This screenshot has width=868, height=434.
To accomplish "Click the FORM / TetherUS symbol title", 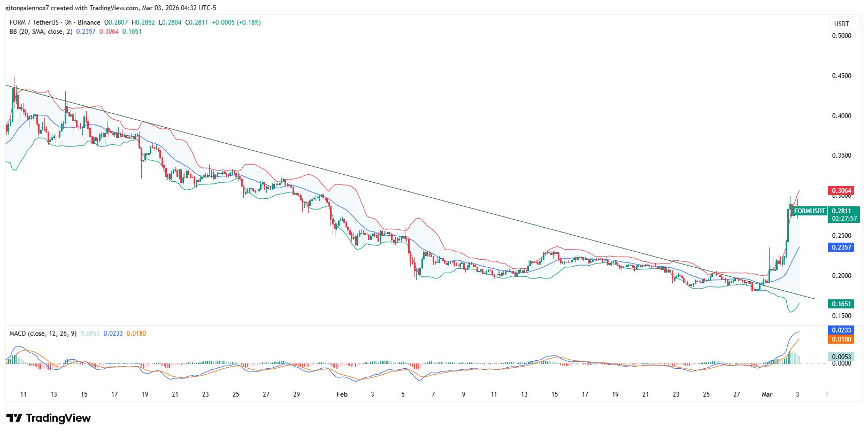I will pos(34,22).
